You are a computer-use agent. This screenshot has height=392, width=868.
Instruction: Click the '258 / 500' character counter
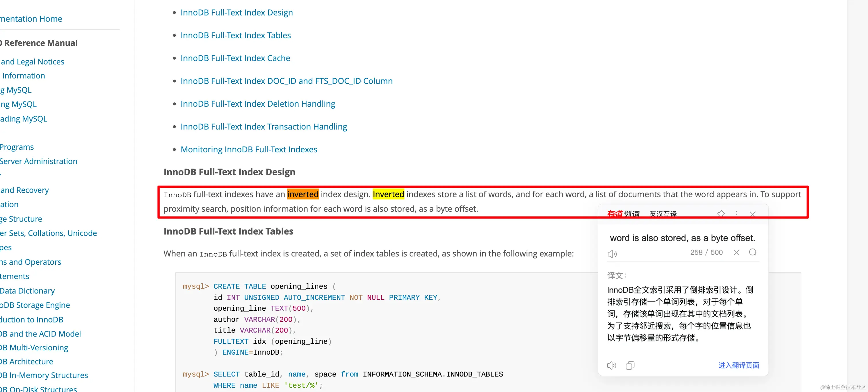706,252
